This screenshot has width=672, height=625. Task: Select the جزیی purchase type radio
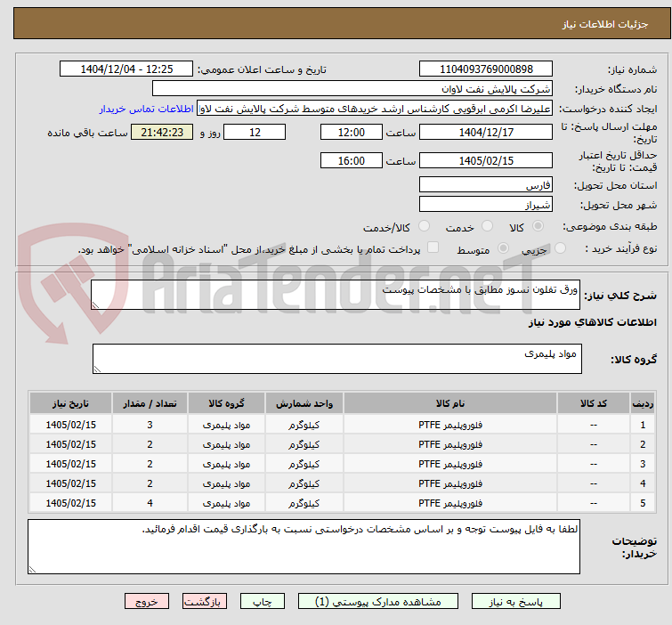(560, 248)
